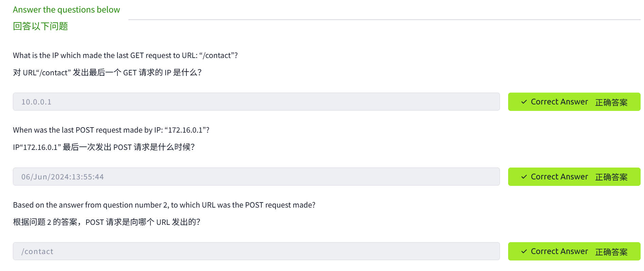
Task: Click the checkmark icon beside the 10.0.0.1 answer
Action: pos(524,102)
